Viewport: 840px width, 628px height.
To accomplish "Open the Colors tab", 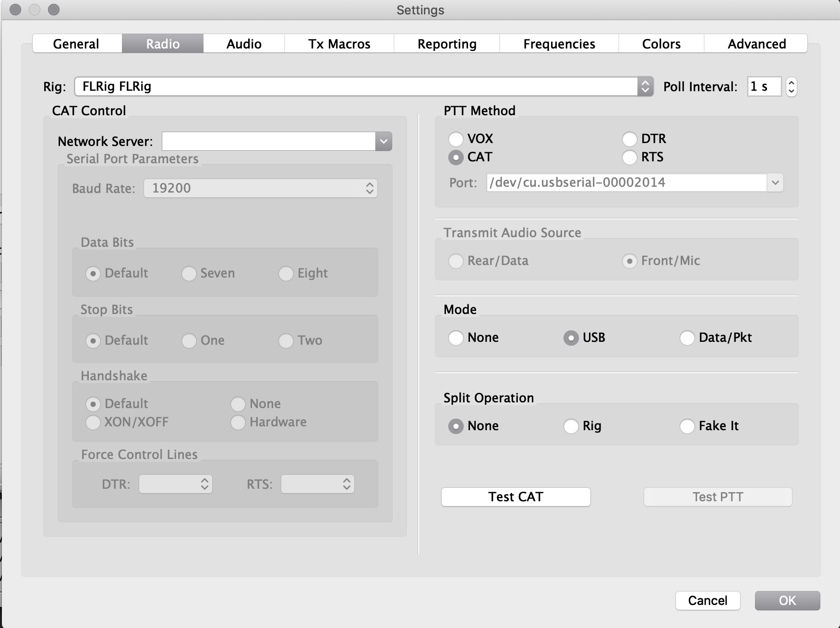I will [x=661, y=44].
